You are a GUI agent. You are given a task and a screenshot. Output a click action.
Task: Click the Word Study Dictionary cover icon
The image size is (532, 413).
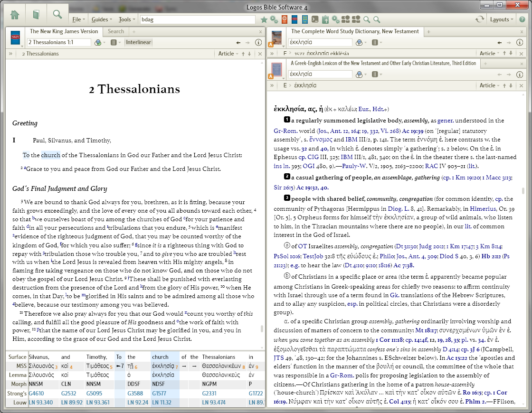coord(276,38)
